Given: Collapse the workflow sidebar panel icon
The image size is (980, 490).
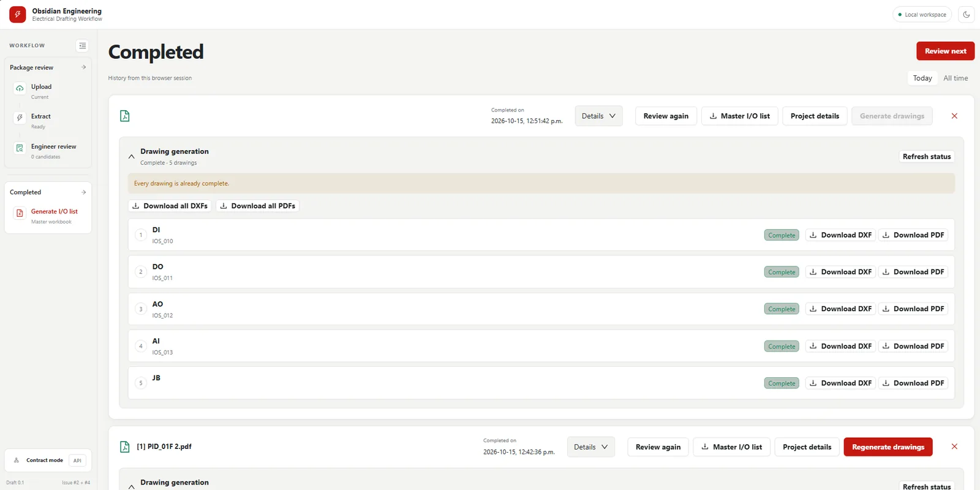Looking at the screenshot, I should click(83, 46).
